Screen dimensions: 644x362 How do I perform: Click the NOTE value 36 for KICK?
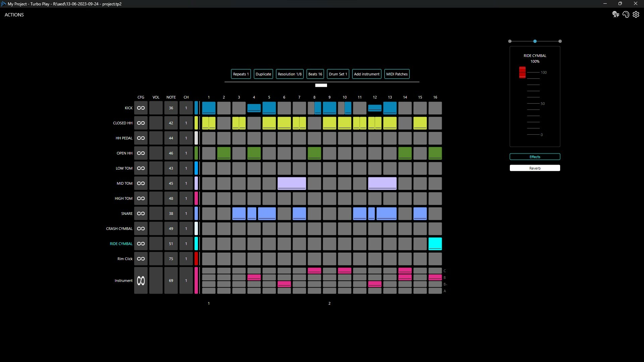[171, 108]
